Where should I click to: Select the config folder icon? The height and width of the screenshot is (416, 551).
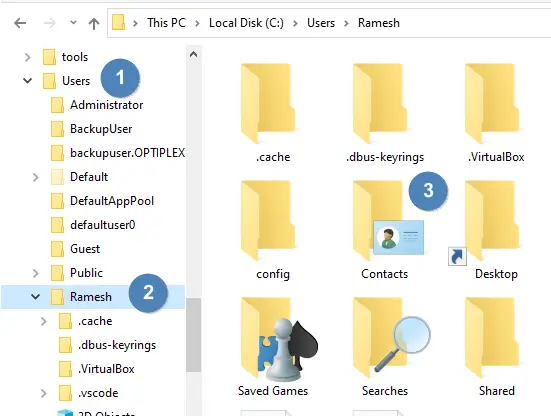[x=267, y=220]
